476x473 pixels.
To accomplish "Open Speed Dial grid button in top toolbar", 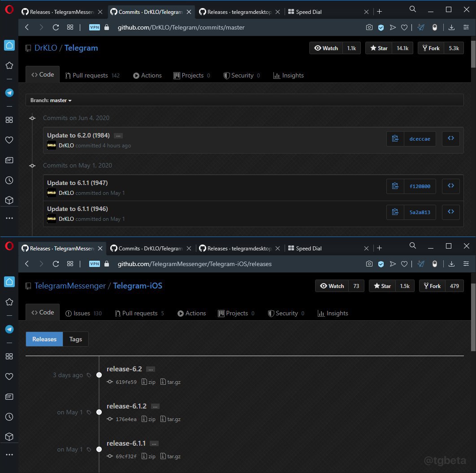I will [x=70, y=27].
